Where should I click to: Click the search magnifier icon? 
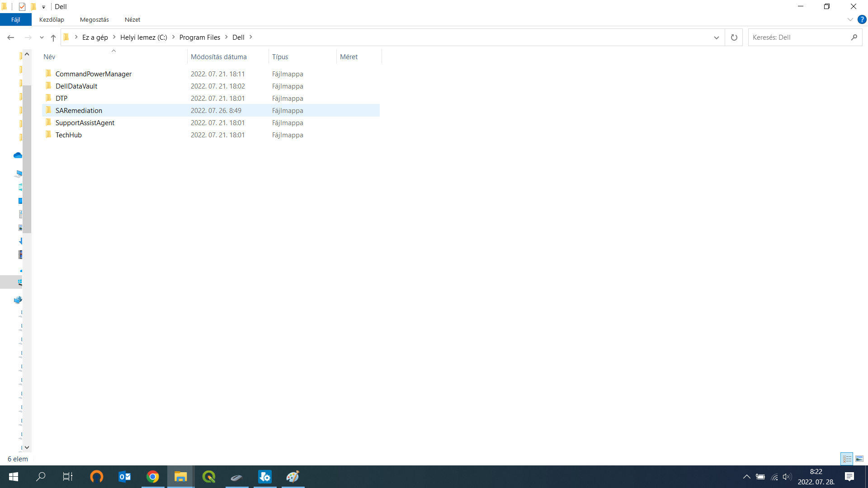click(x=854, y=38)
